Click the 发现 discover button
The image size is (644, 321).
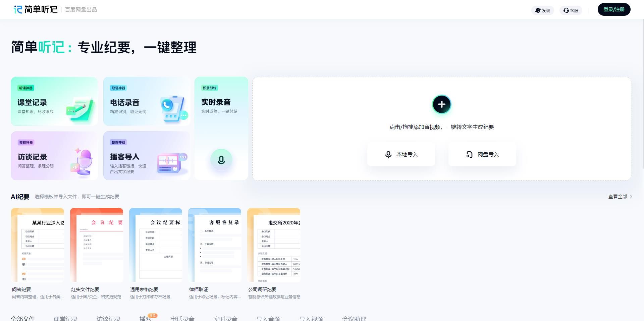(542, 10)
